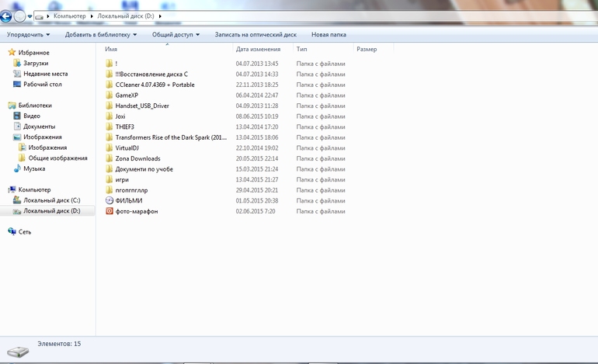This screenshot has height=364, width=598.
Task: Select the Библиотеки icon in the sidebar
Action: click(x=12, y=106)
